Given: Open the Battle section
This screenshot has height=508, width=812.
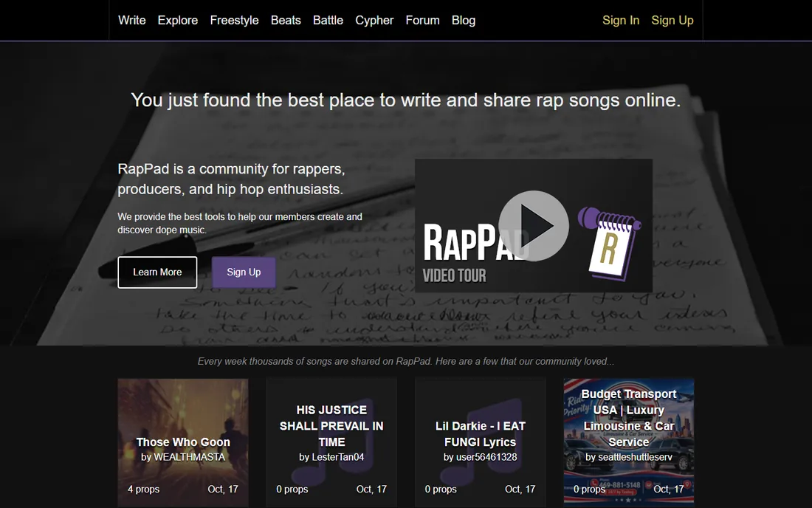Looking at the screenshot, I should 328,20.
